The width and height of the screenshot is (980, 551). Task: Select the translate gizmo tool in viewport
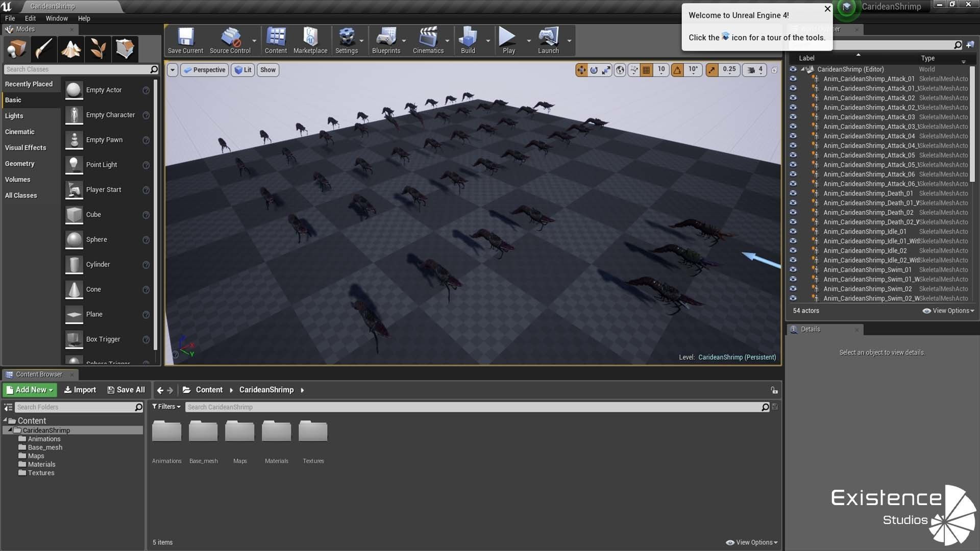(581, 70)
